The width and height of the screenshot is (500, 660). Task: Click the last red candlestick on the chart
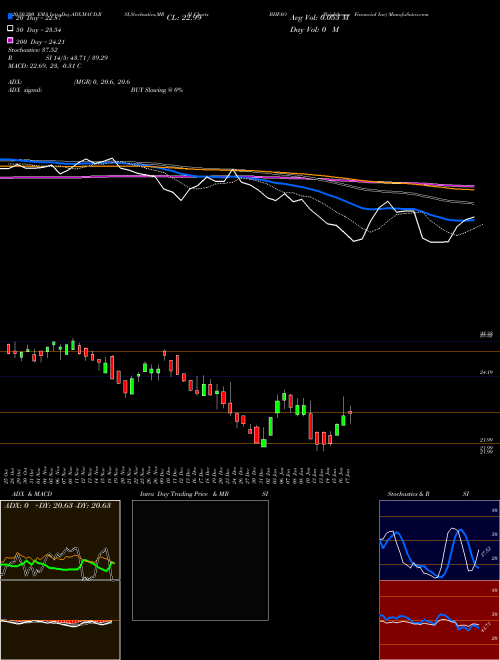350,412
